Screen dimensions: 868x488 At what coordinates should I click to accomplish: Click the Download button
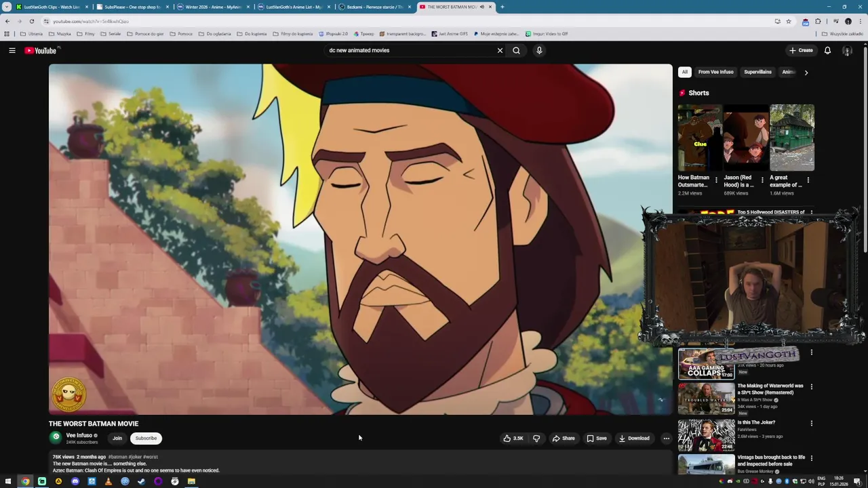[635, 438]
